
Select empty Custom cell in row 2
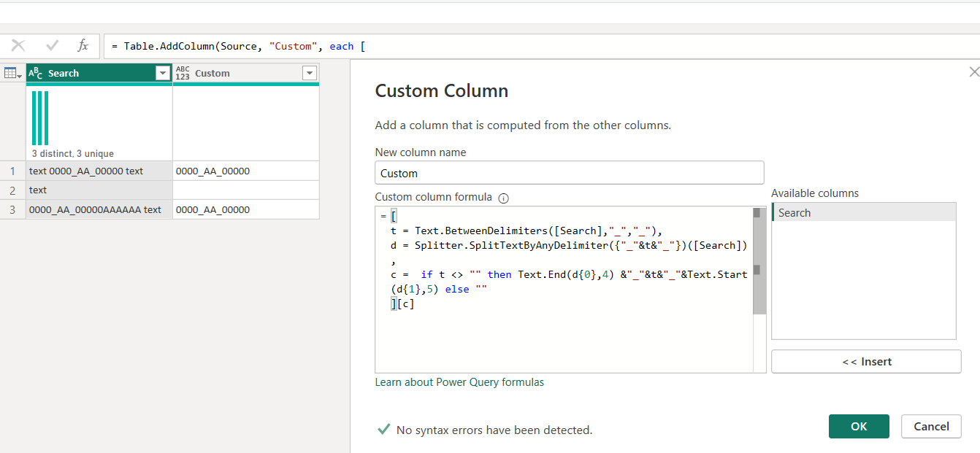point(246,190)
